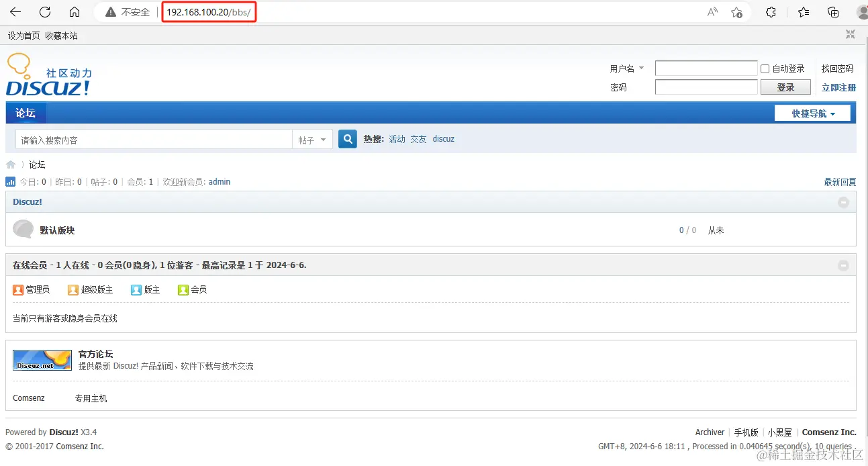Click 收藏本站 in the top bar
This screenshot has height=466, width=868.
[61, 36]
